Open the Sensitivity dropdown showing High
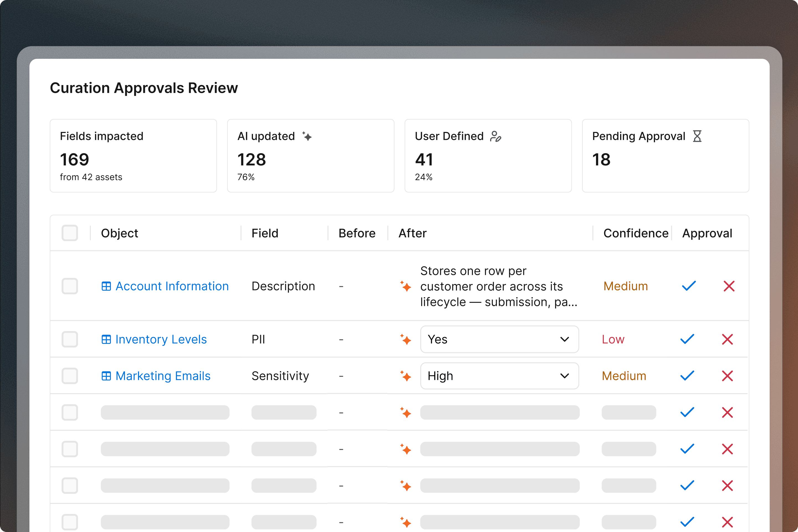This screenshot has width=798, height=532. (x=499, y=376)
